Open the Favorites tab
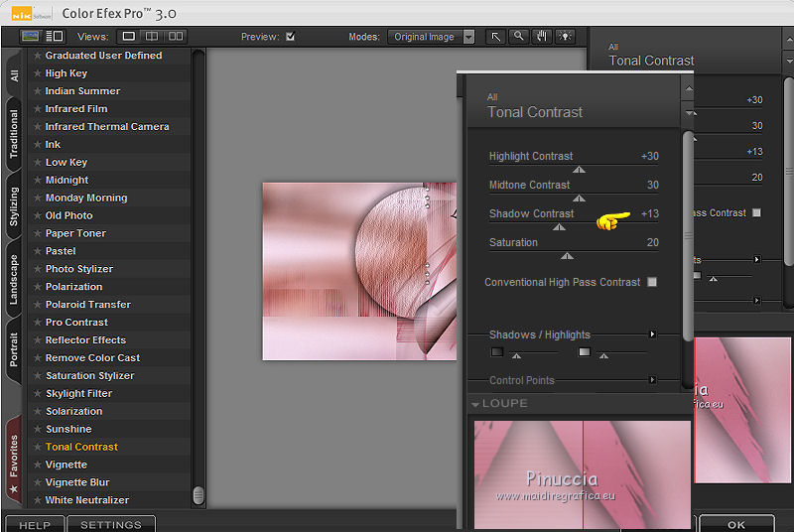794x532 pixels. pos(14,461)
